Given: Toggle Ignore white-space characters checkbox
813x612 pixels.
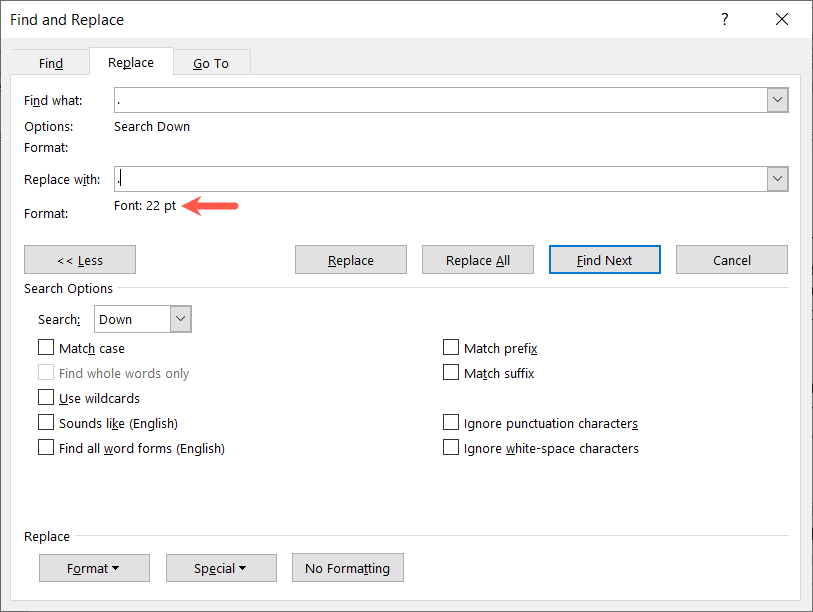Looking at the screenshot, I should [x=451, y=448].
